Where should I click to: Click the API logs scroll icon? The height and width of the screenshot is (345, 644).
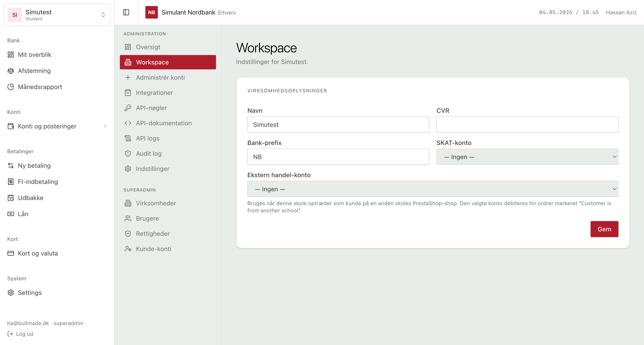(128, 138)
